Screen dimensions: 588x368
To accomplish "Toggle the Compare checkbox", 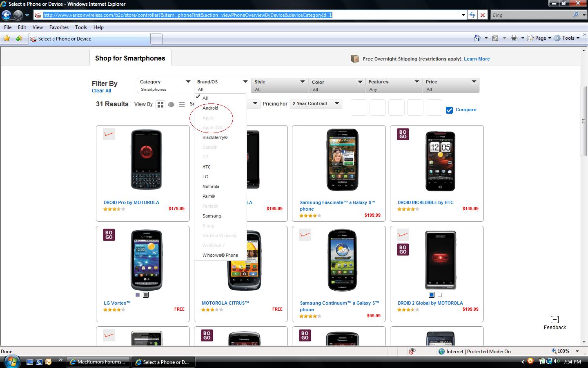I will pyautogui.click(x=449, y=110).
